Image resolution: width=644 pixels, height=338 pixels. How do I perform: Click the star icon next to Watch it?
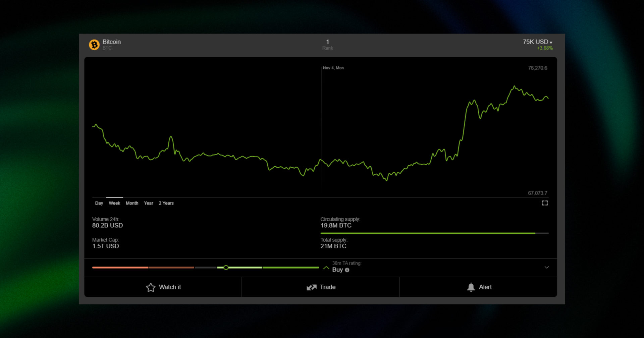coord(151,287)
